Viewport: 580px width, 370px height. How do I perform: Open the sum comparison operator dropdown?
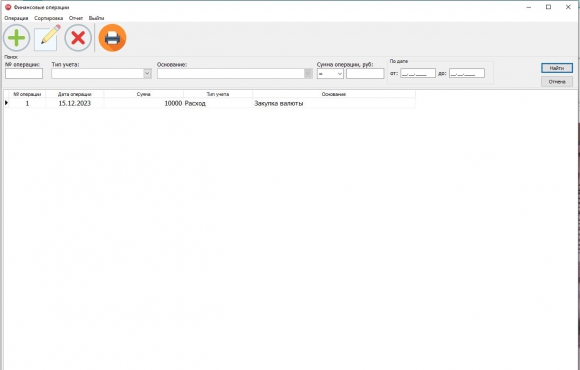(330, 74)
